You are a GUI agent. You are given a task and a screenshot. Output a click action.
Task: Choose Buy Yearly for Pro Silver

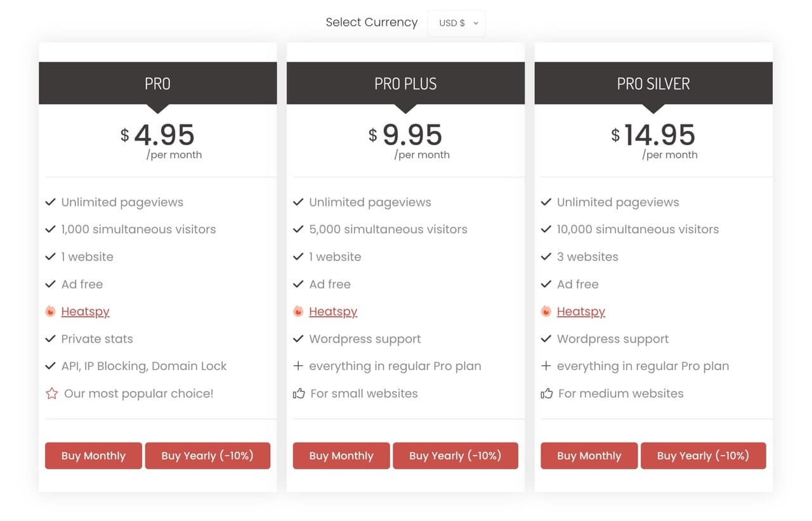(x=704, y=456)
